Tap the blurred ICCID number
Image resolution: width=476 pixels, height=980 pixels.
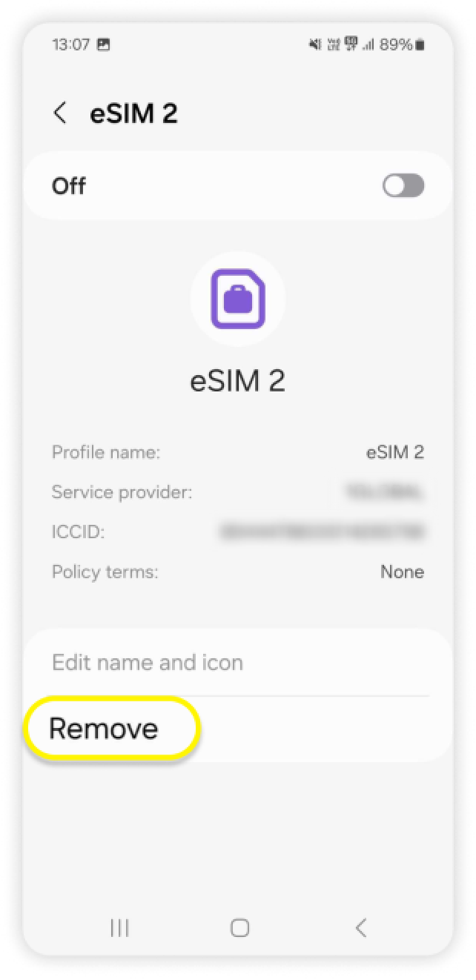coord(323,532)
